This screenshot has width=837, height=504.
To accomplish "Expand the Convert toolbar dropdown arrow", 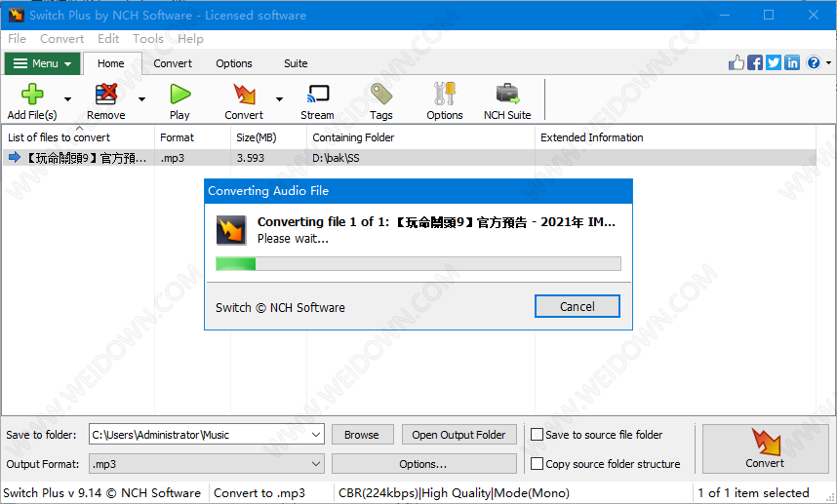I will (279, 99).
